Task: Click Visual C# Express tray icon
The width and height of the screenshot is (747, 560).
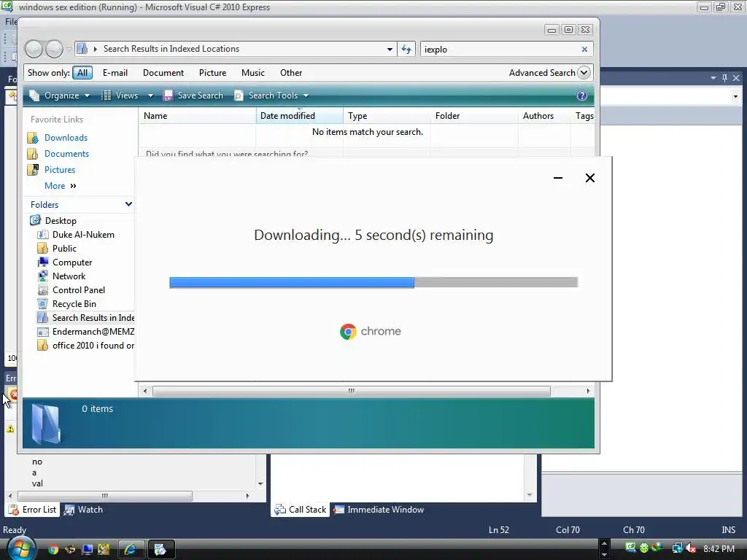Action: (x=631, y=548)
